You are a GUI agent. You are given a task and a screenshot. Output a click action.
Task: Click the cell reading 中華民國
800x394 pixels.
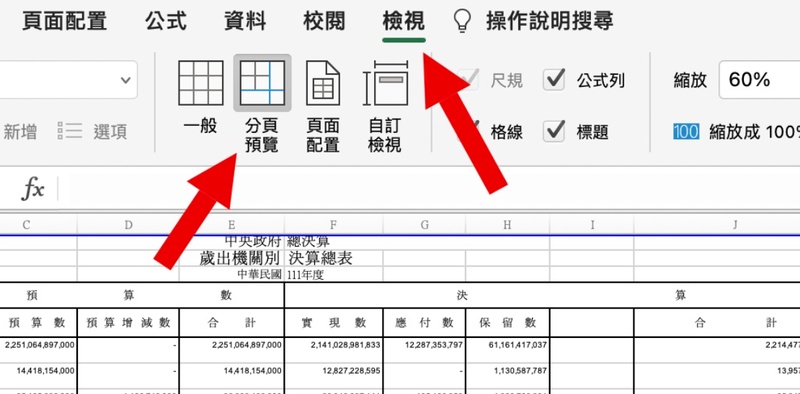[232, 275]
